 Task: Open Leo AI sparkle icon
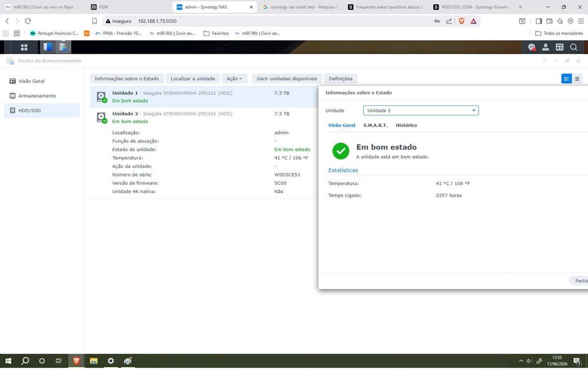(x=560, y=21)
